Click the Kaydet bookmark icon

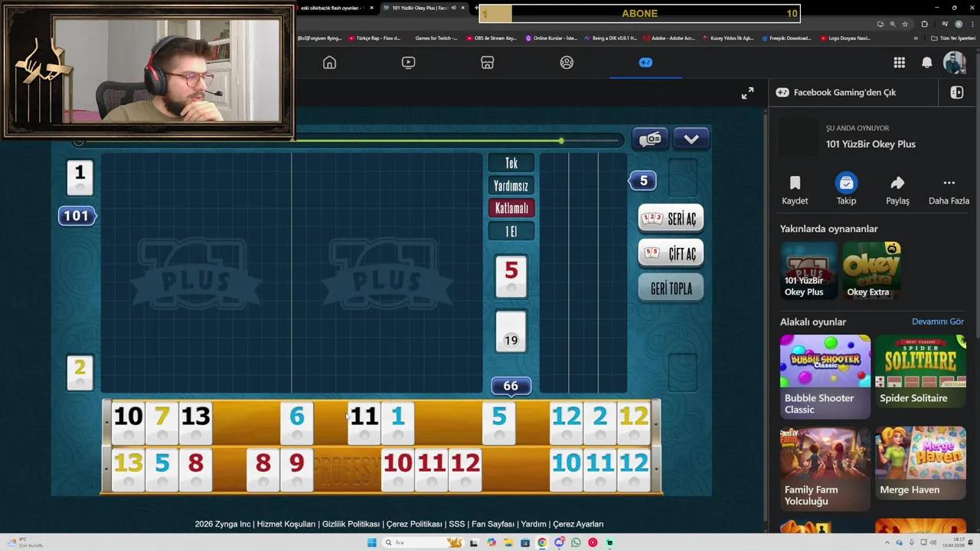pyautogui.click(x=795, y=183)
